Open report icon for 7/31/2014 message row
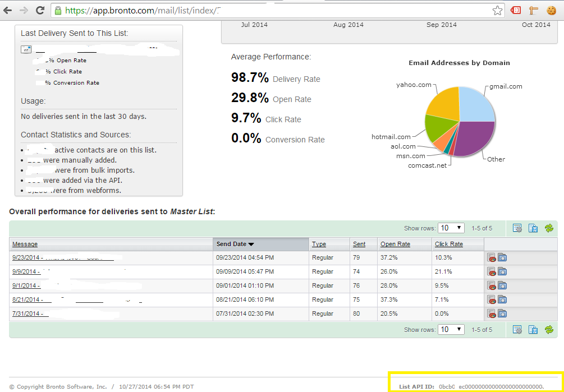The image size is (564, 392). point(491,313)
